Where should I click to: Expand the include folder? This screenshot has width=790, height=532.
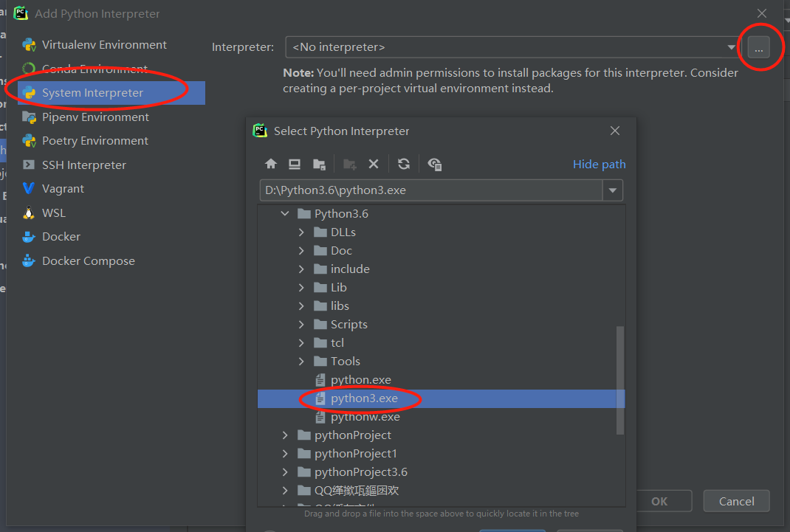pyautogui.click(x=301, y=269)
